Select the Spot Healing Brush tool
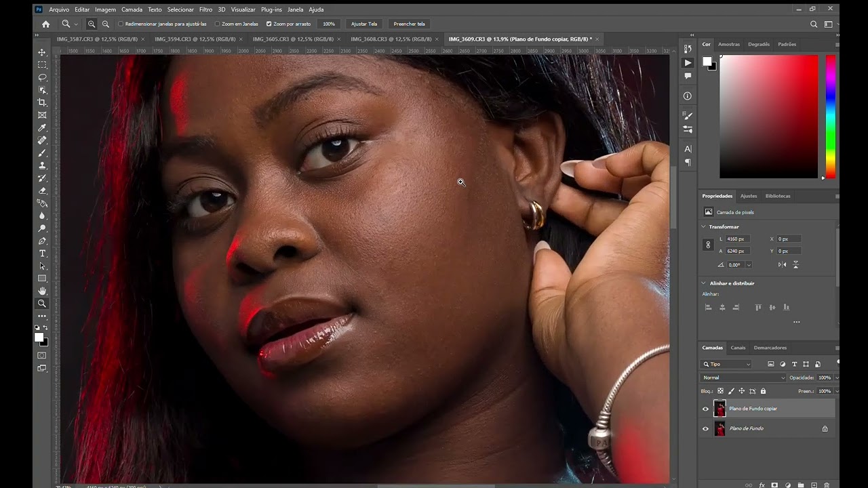The image size is (868, 488). coord(42,140)
